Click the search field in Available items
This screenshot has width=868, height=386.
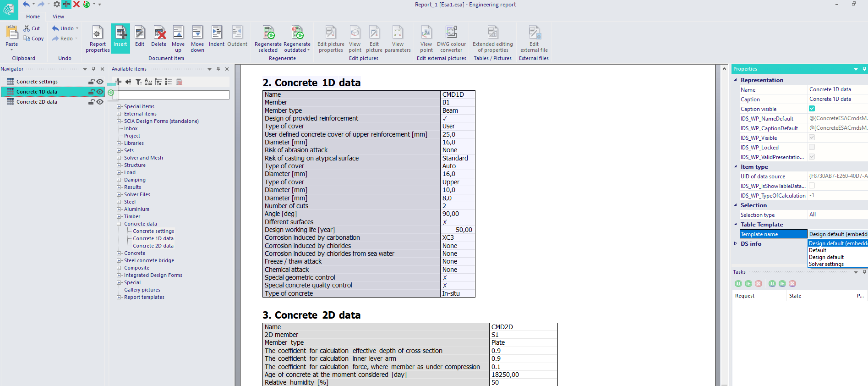tap(174, 95)
